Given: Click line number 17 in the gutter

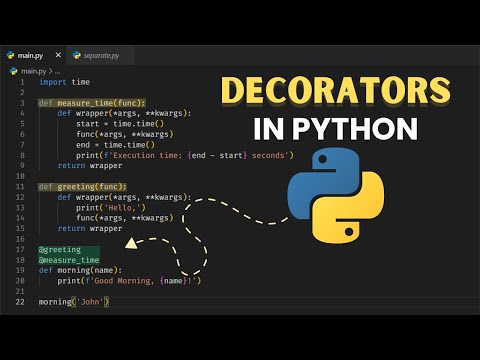Looking at the screenshot, I should pos(20,249).
